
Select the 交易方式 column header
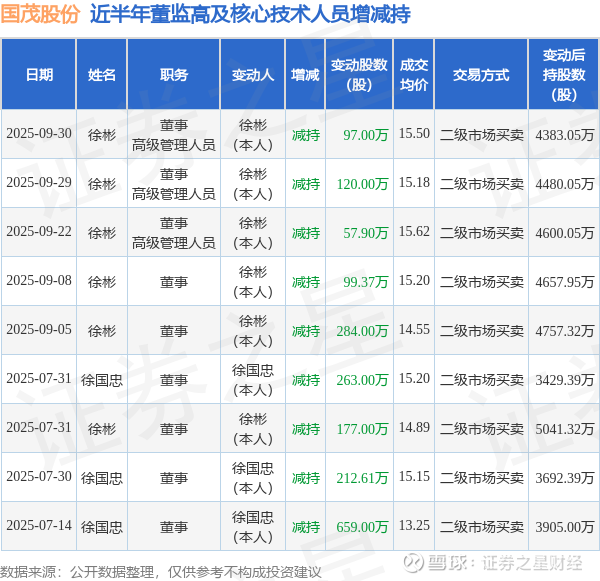(481, 75)
